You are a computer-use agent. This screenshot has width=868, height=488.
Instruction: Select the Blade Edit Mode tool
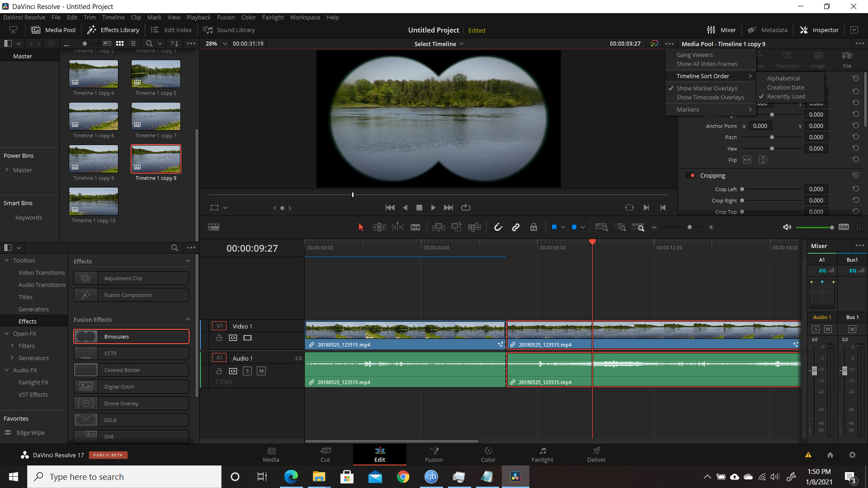[x=415, y=227]
